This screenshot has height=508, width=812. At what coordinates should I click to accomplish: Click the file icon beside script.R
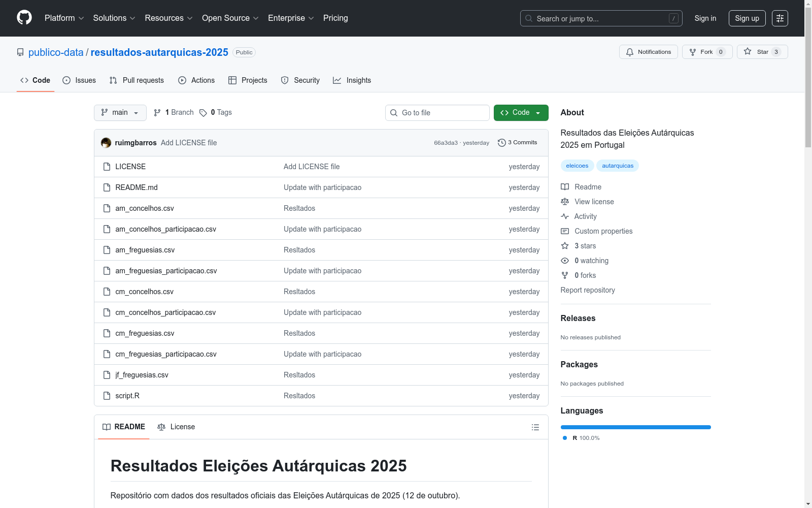click(x=107, y=396)
